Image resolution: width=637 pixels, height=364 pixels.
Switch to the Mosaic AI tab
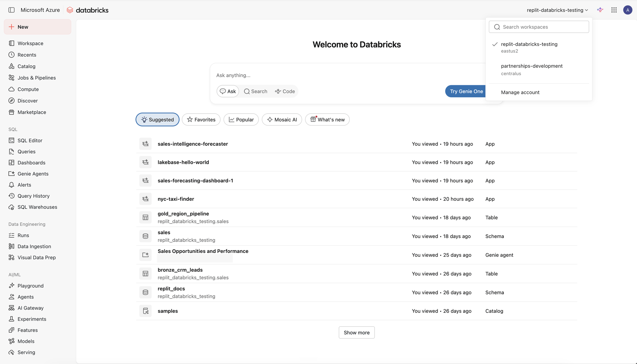click(282, 120)
